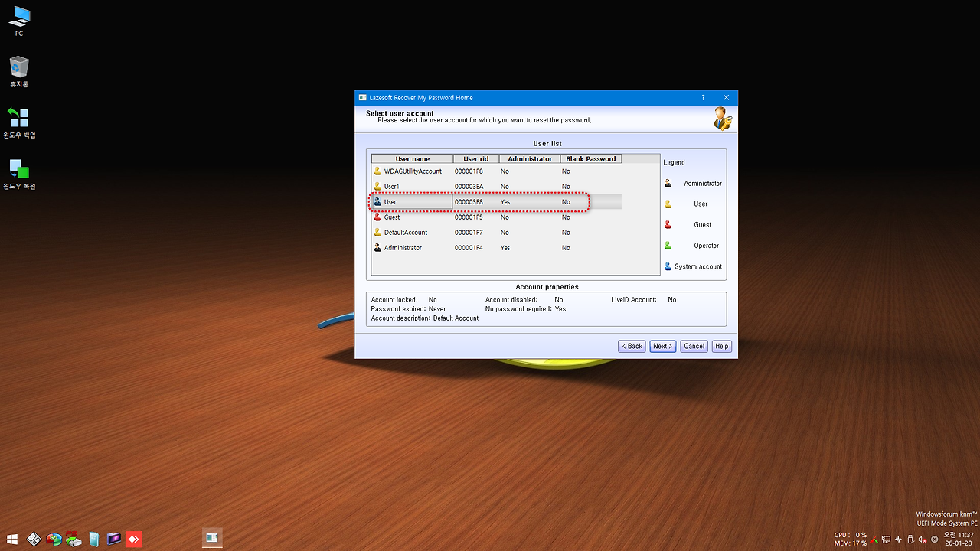Launch the red-green partition disk taskbar icon

[x=54, y=539]
